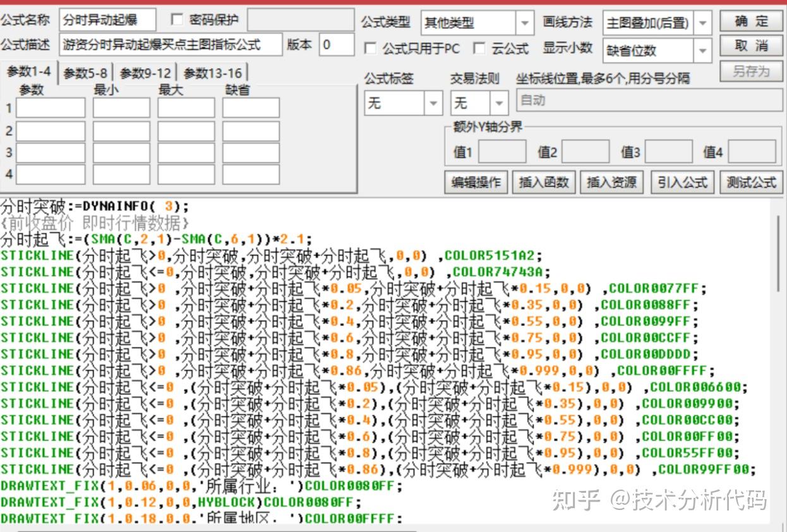Screen dimensions: 787x532
Task: Click row 1 最小 value field
Action: click(x=121, y=108)
